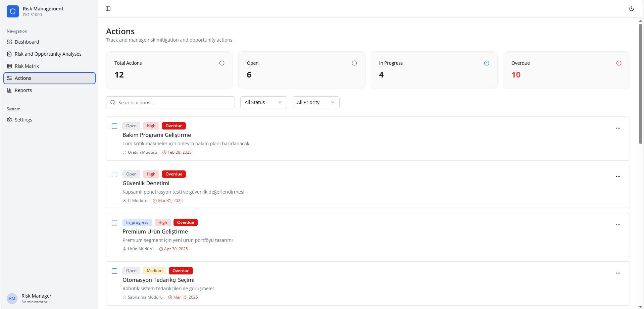Toggle dark mode with the moon icon
This screenshot has height=309, width=644.
(632, 9)
